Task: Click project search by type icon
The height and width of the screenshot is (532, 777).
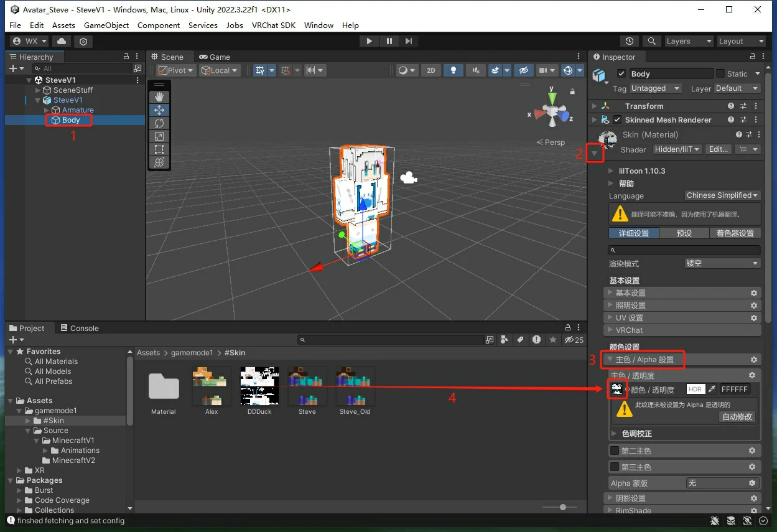Action: [506, 340]
